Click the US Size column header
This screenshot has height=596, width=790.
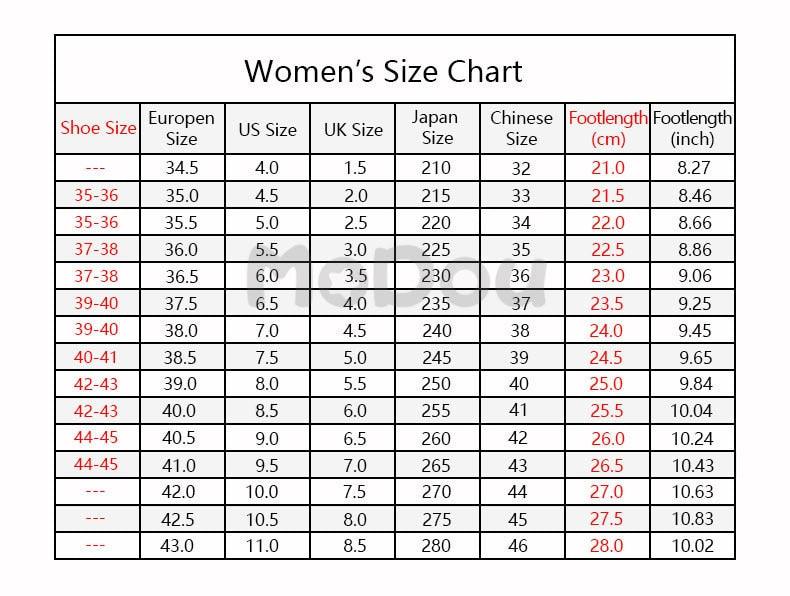click(267, 129)
